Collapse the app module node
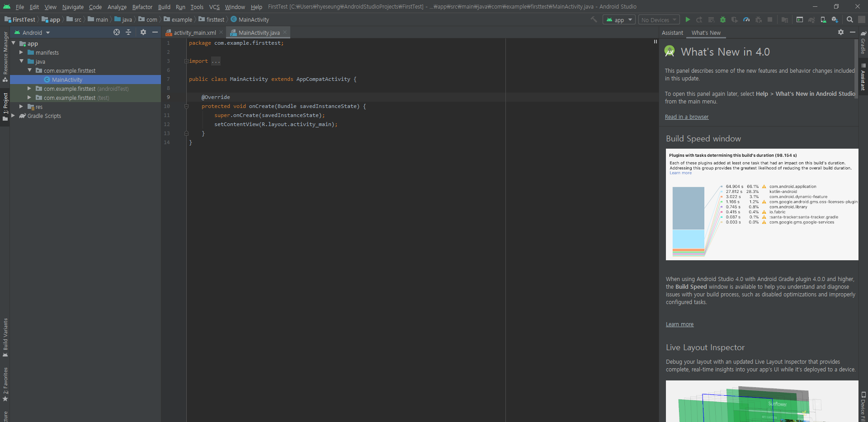 pyautogui.click(x=14, y=43)
